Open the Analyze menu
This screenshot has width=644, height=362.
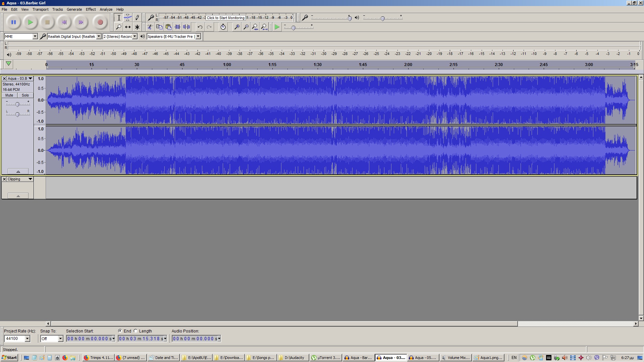click(x=106, y=9)
